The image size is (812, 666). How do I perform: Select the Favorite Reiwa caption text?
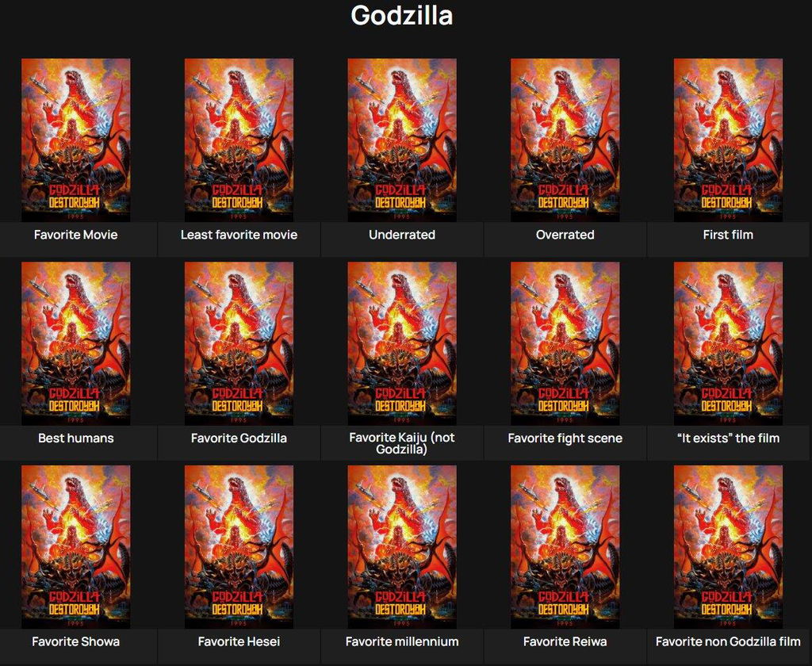click(565, 641)
